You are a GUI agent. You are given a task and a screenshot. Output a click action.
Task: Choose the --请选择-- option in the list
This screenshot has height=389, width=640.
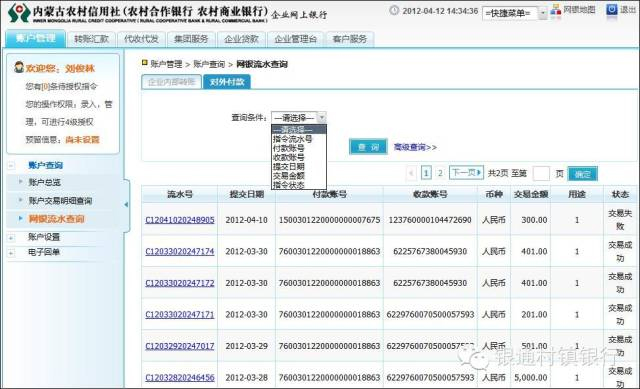299,130
